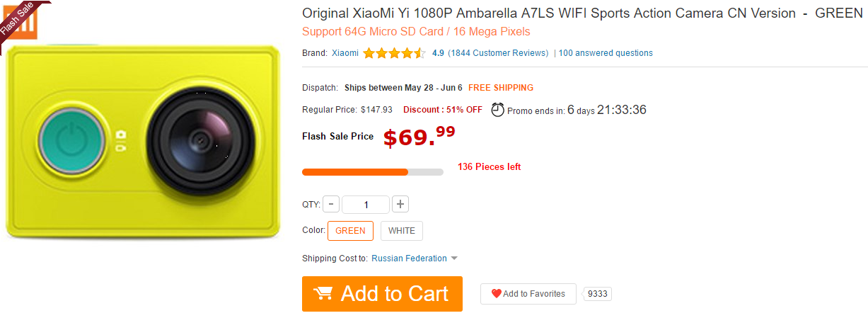
Task: Click the heart icon for favorites
Action: point(497,294)
